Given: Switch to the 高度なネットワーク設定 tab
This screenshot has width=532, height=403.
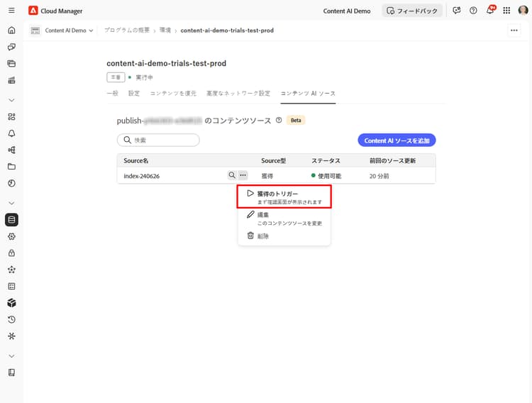Looking at the screenshot, I should point(238,94).
